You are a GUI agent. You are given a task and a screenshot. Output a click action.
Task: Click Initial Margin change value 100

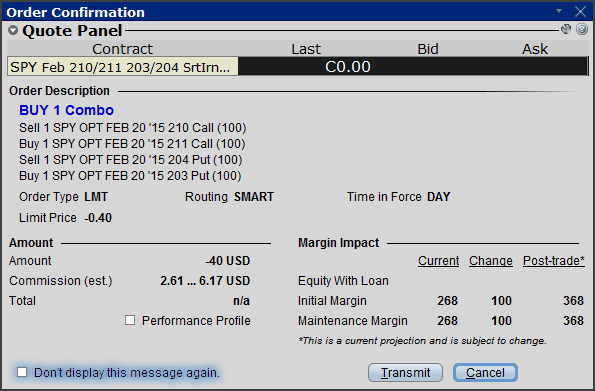[x=501, y=301]
